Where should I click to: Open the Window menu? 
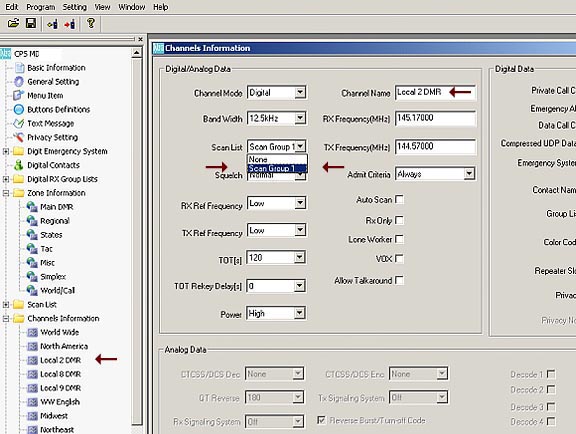(132, 7)
